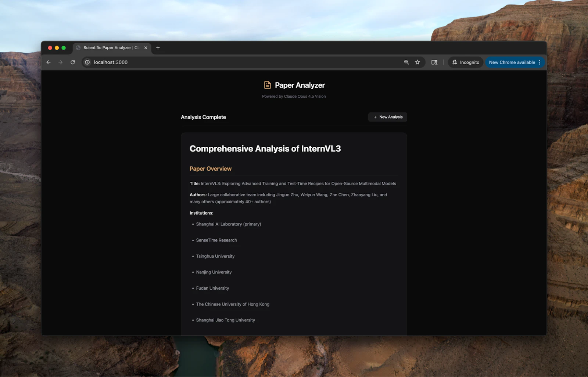Viewport: 588px width, 377px height.
Task: Click the Paper Analyzer document logo icon
Action: (x=268, y=85)
